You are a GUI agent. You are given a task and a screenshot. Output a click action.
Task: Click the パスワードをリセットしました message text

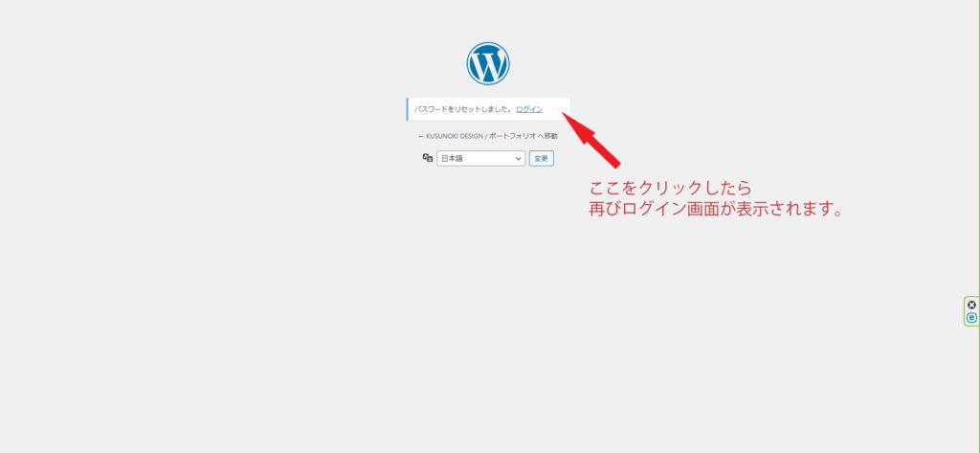pos(462,109)
